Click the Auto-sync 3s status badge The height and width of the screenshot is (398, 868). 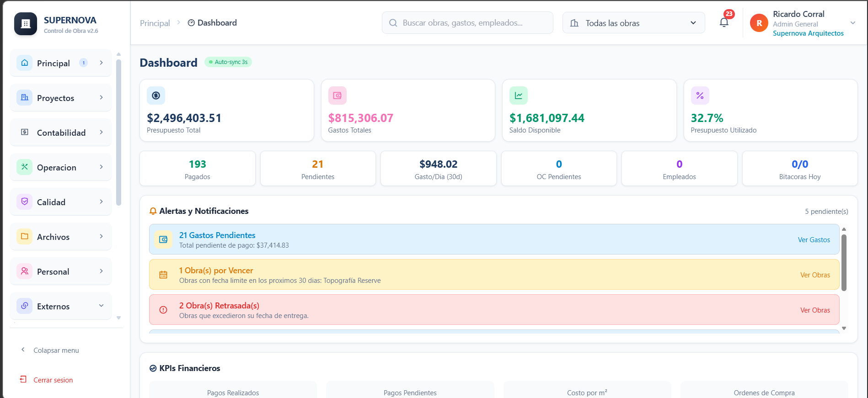pyautogui.click(x=228, y=62)
